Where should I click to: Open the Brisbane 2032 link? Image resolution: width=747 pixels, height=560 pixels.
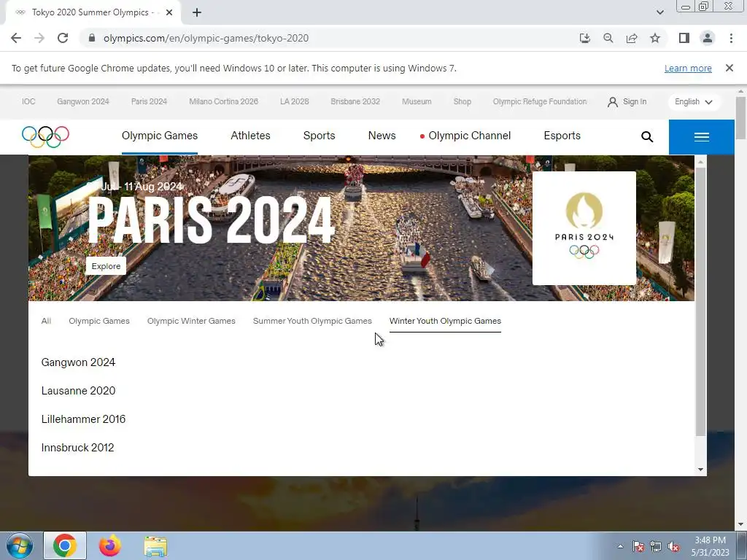coord(355,101)
